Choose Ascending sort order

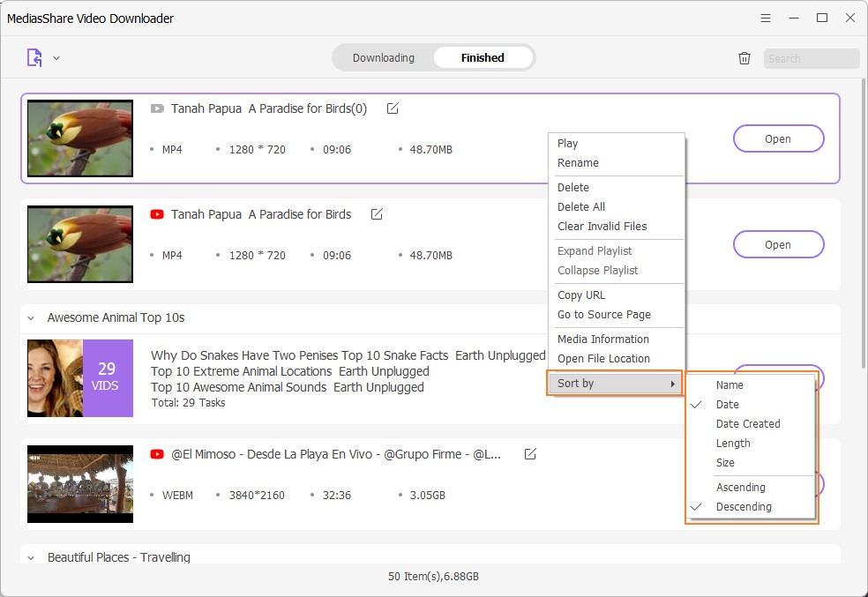[740, 488]
